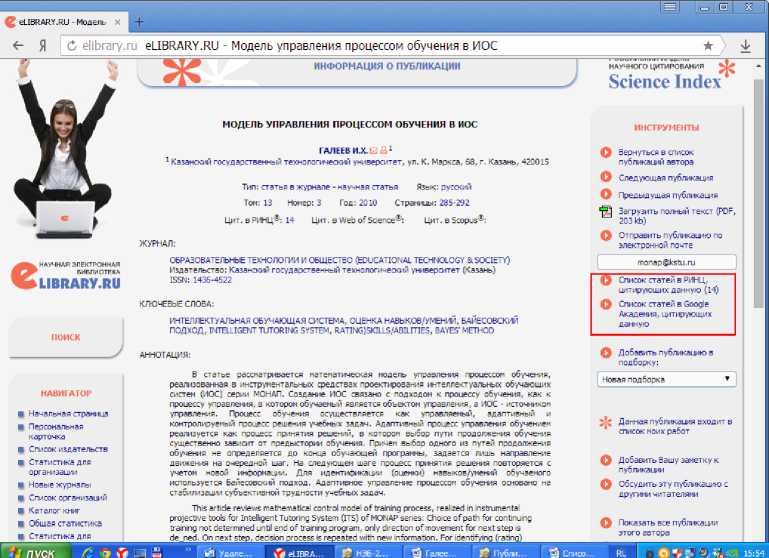The height and width of the screenshot is (558, 769).
Task: Click citation count '14' in РИНЦ
Action: tap(289, 220)
